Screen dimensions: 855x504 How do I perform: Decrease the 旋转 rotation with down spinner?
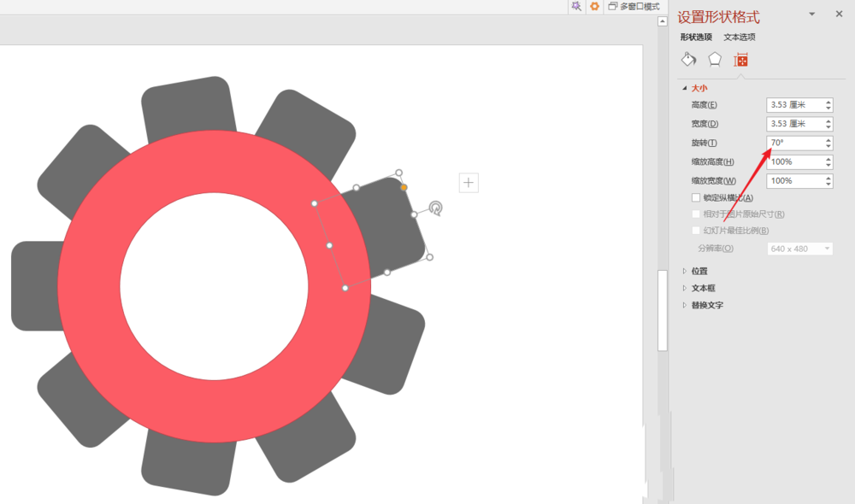828,146
